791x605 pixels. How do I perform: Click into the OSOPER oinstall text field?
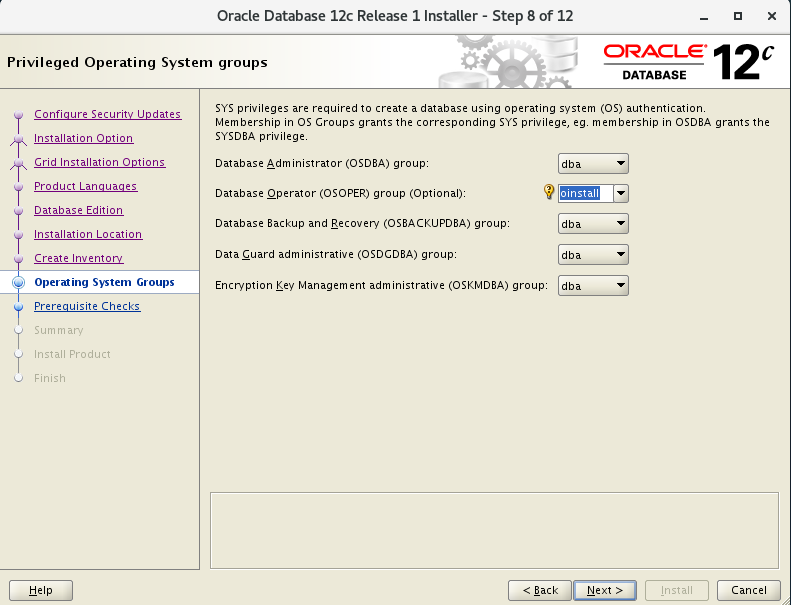pos(586,193)
